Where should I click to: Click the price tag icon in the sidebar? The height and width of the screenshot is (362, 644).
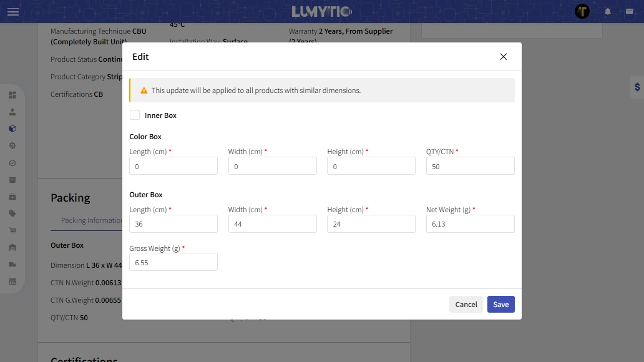pyautogui.click(x=12, y=213)
